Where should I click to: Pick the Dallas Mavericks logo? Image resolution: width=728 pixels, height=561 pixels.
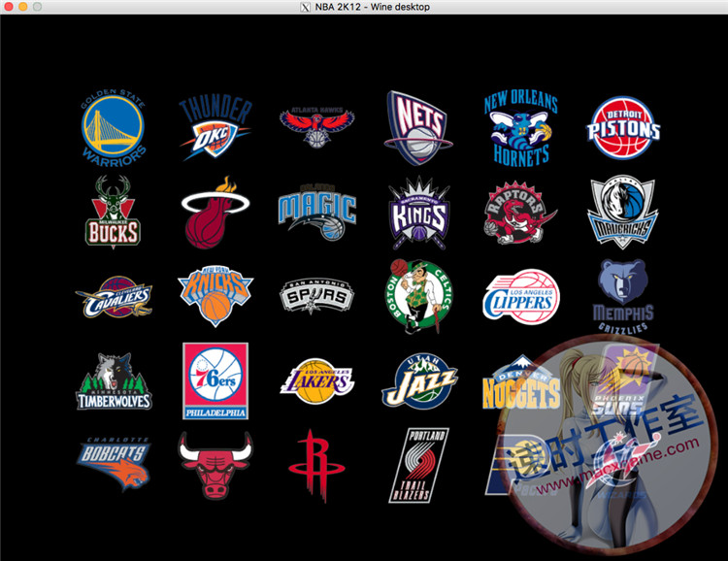tap(623, 212)
